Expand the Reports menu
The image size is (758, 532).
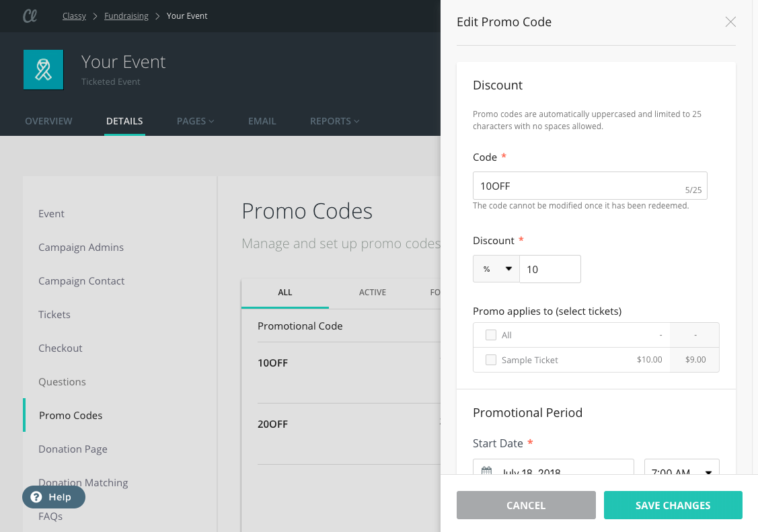click(334, 121)
